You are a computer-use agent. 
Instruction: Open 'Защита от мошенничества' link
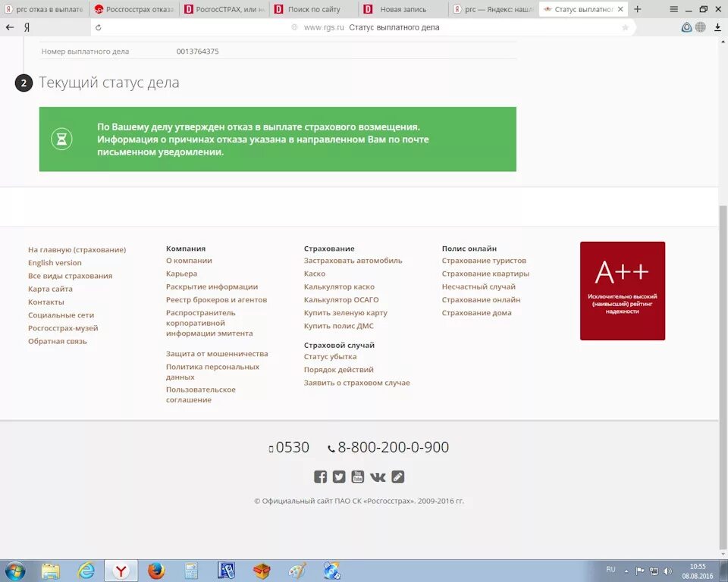tap(217, 354)
